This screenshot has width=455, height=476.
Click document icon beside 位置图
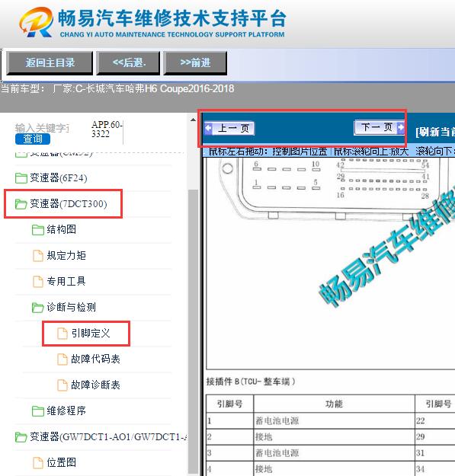38,462
